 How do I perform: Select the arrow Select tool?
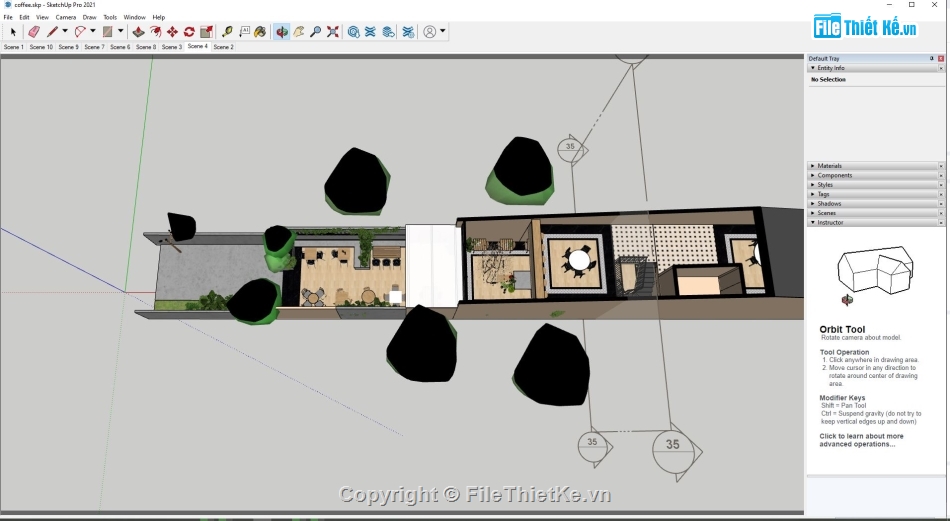(x=13, y=32)
